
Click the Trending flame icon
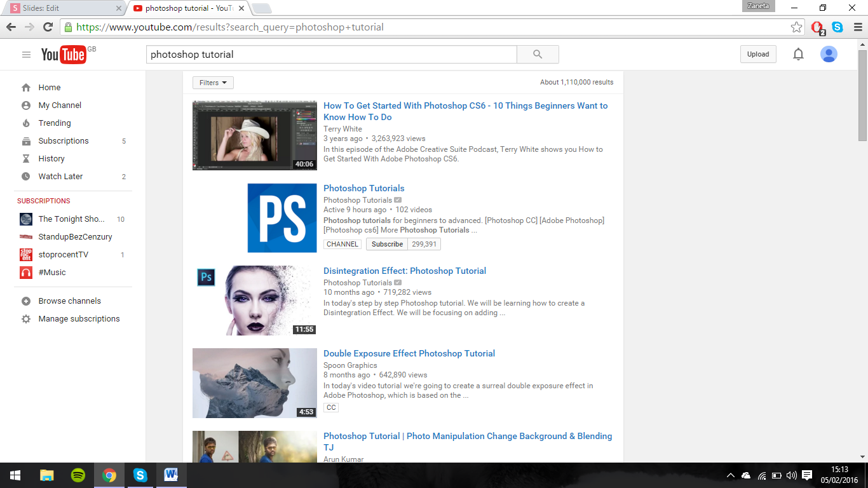click(26, 123)
